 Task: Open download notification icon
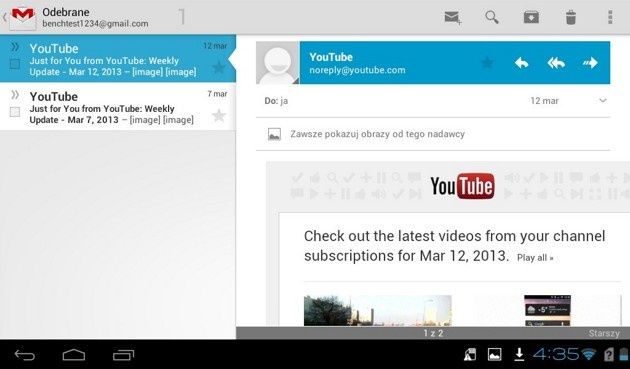coord(519,354)
